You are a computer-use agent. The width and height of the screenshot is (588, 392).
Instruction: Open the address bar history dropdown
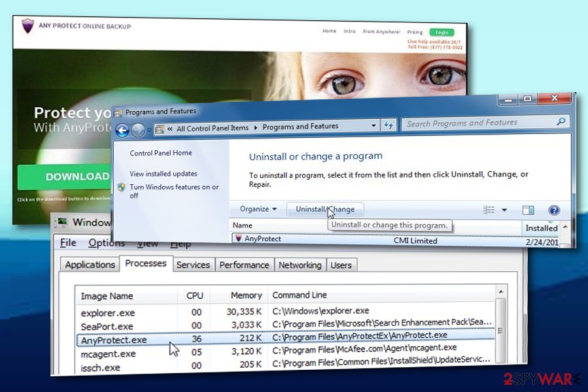[x=373, y=125]
